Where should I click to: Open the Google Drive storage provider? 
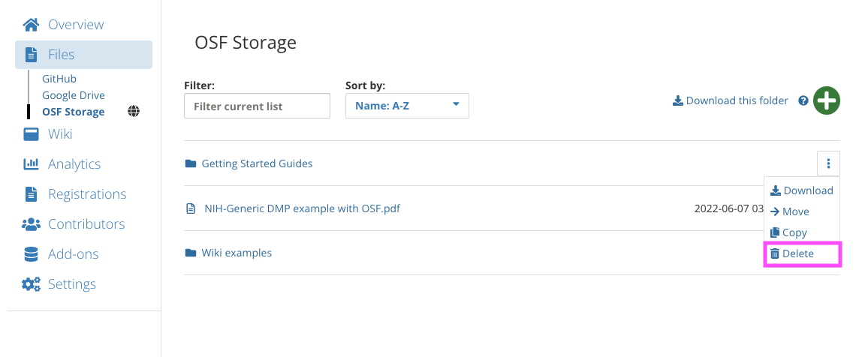pyautogui.click(x=74, y=95)
